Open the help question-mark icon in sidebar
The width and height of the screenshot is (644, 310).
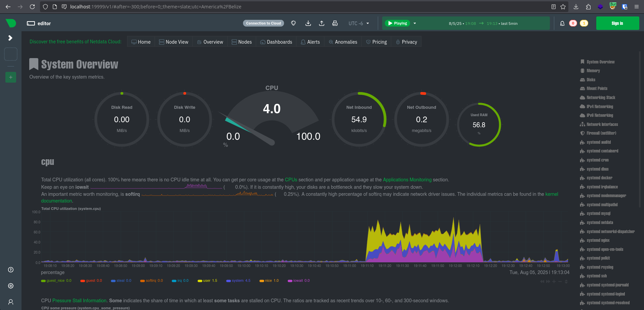[x=11, y=270]
